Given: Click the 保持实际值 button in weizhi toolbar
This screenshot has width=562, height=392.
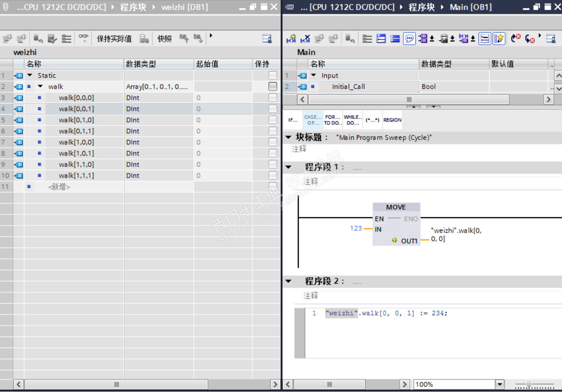Looking at the screenshot, I should 114,39.
